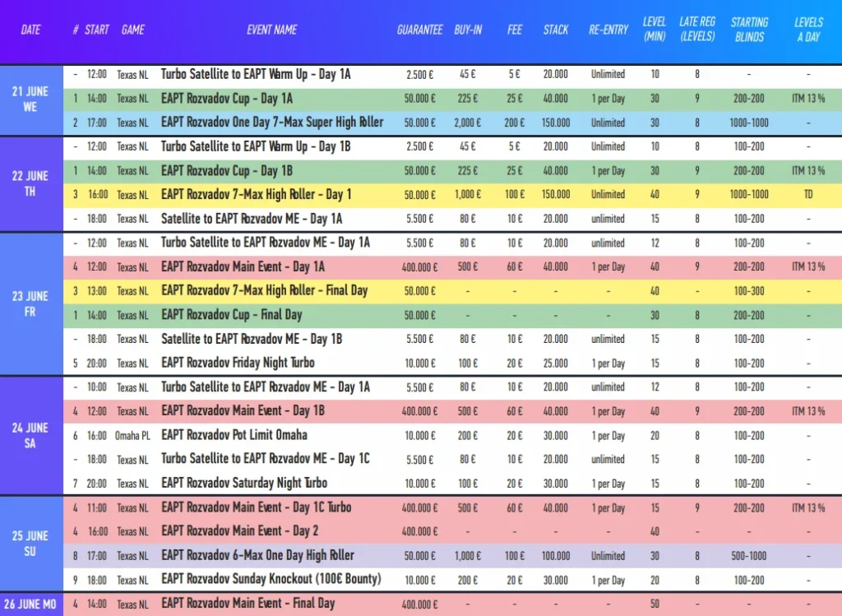Select EAPT Rozvadov 6-Max One Day High Roller

(x=257, y=555)
